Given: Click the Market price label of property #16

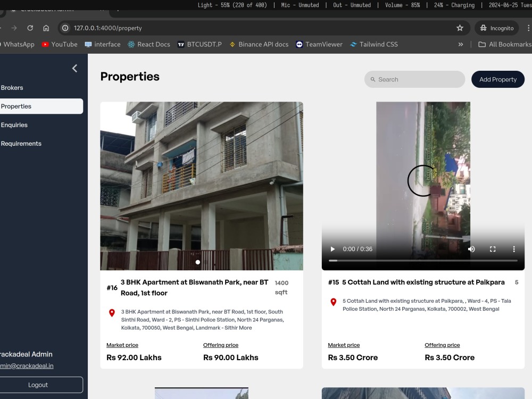Looking at the screenshot, I should (122, 345).
